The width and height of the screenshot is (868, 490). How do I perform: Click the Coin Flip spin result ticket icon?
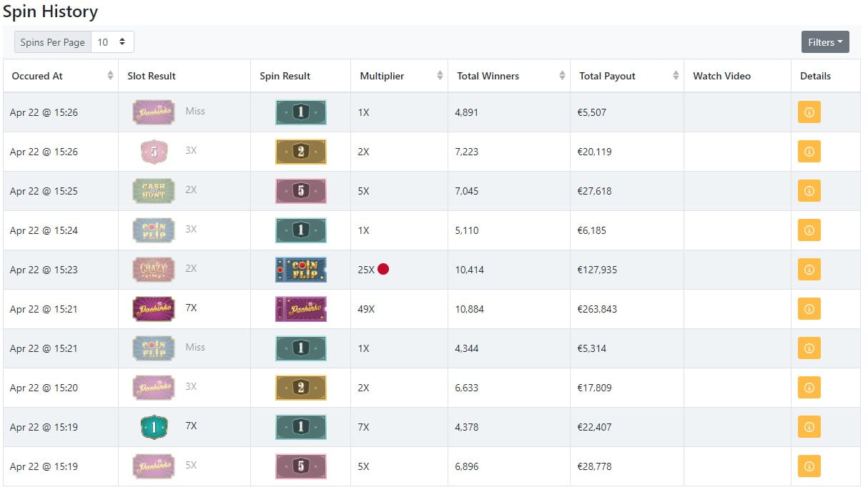coord(300,270)
